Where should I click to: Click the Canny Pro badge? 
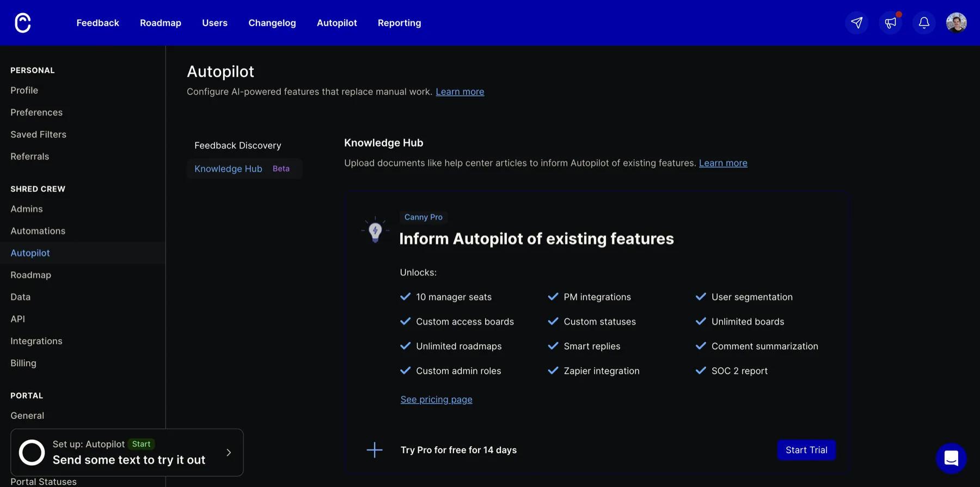click(x=424, y=217)
